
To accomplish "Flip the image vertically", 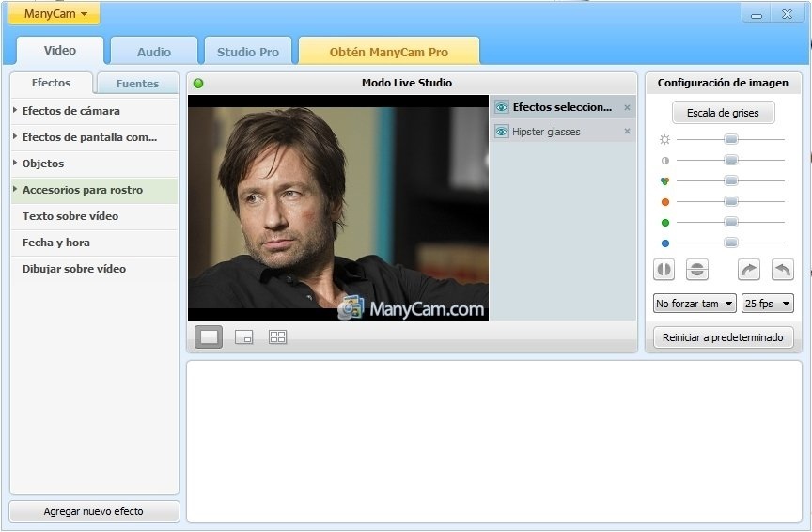I will [697, 270].
